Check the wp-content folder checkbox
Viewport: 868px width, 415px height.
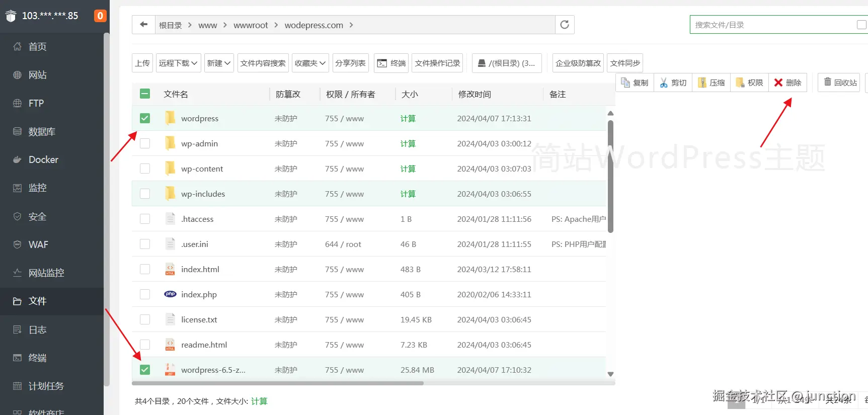[x=145, y=169]
